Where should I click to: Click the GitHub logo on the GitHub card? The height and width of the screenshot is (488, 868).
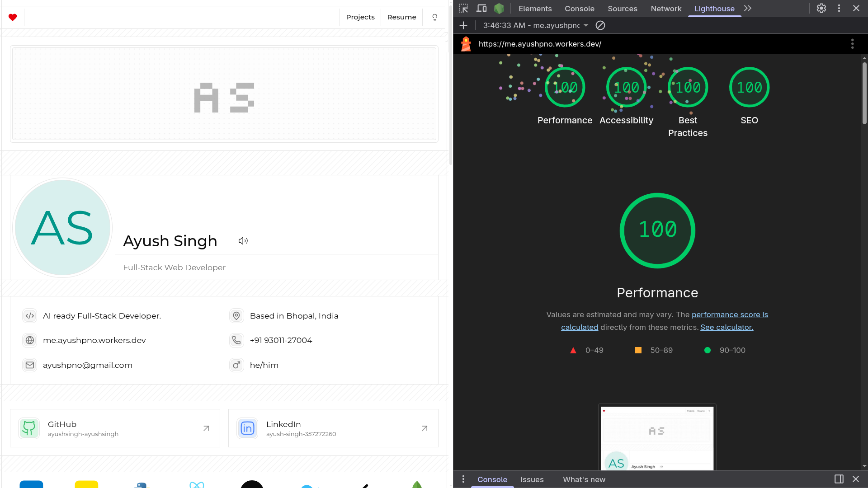tap(29, 428)
